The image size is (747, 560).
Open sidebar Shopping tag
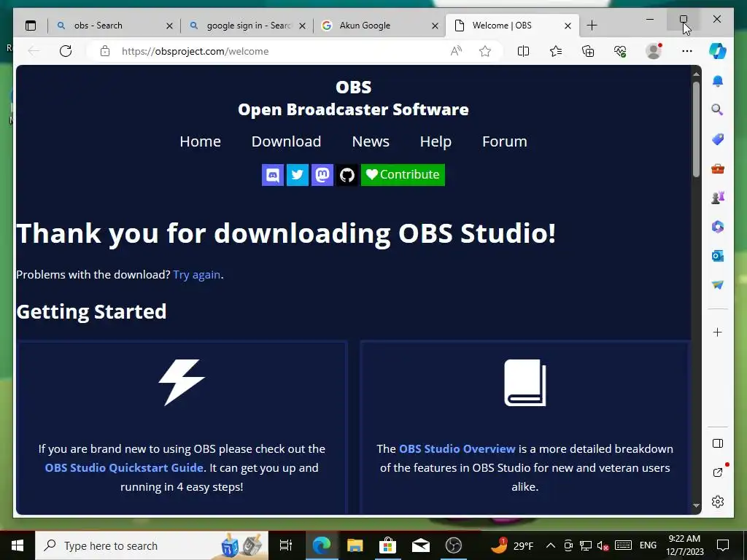[x=718, y=139]
